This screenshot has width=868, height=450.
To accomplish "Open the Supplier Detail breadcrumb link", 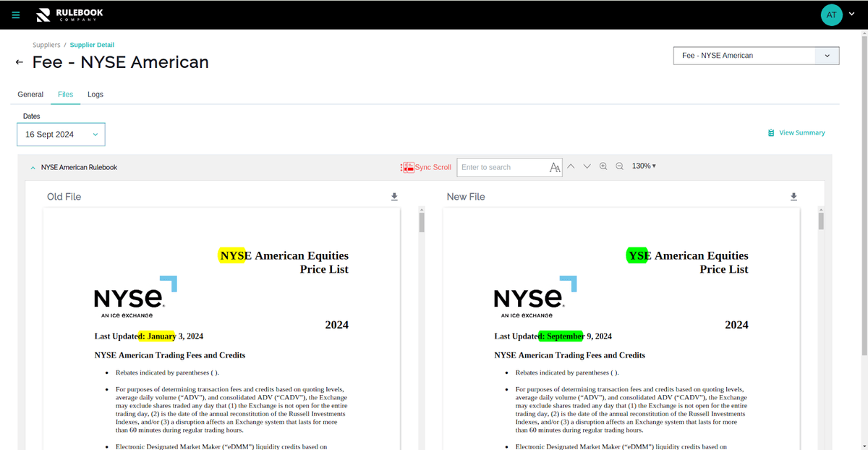I will tap(92, 44).
